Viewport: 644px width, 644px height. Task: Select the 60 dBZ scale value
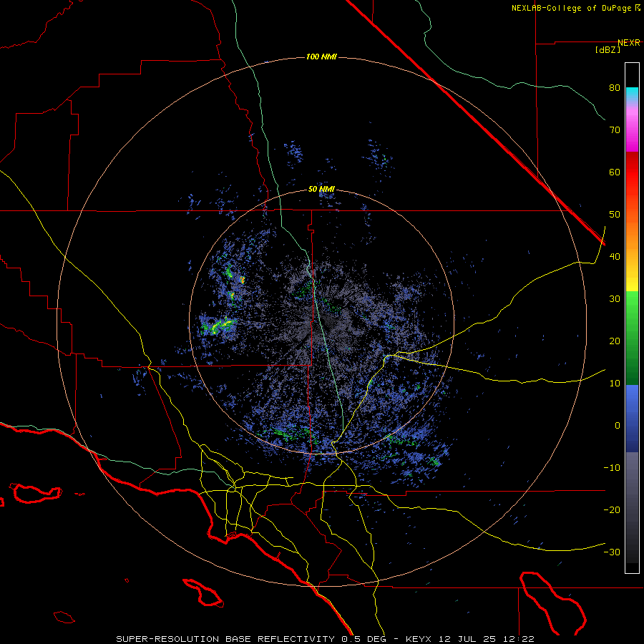[x=615, y=172]
